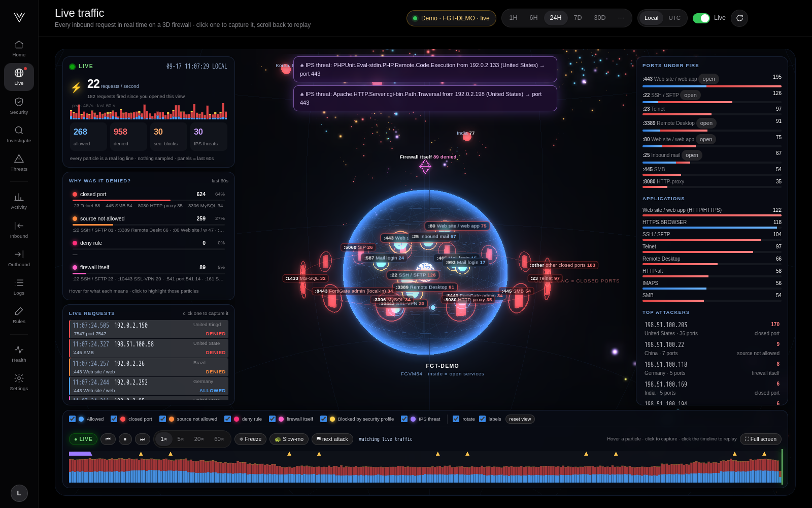
Task: Click the refresh icon next to Live
Action: 739,18
